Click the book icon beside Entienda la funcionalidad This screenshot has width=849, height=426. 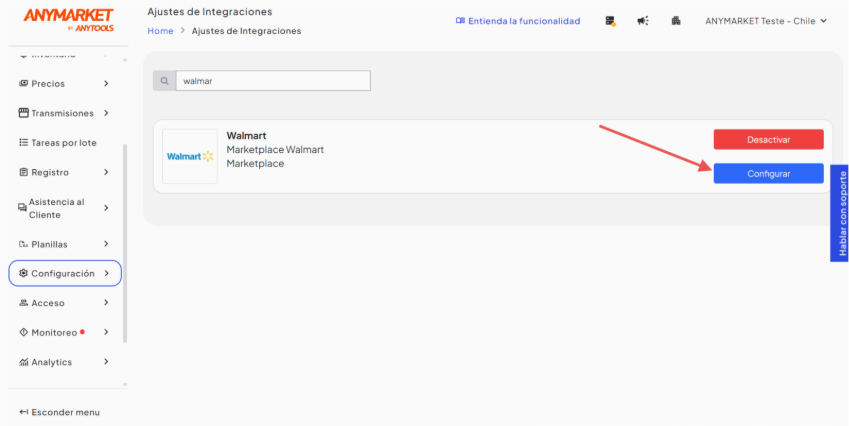[x=460, y=21]
